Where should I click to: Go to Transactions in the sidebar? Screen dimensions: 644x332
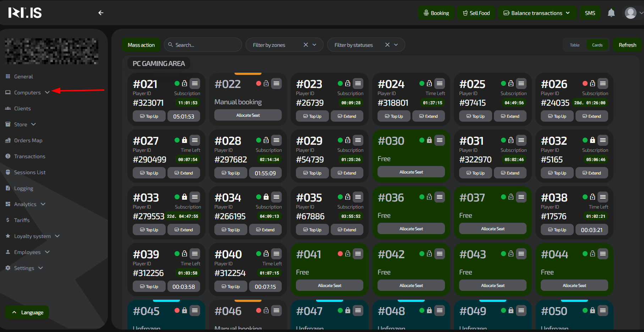click(x=29, y=156)
